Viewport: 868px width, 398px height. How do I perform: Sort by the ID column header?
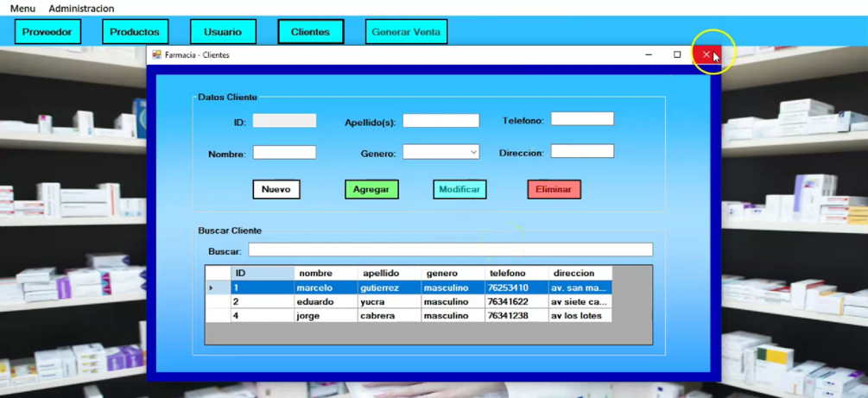click(x=263, y=274)
